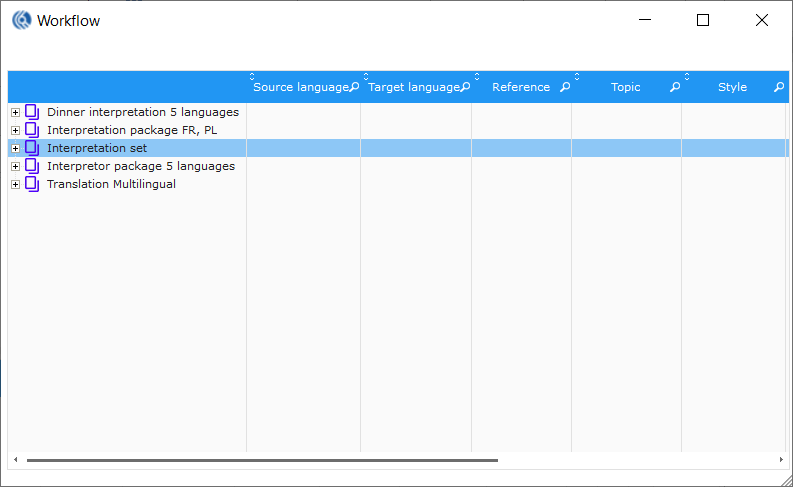This screenshot has width=793, height=487.
Task: Sort by Topic column header
Action: click(x=625, y=87)
